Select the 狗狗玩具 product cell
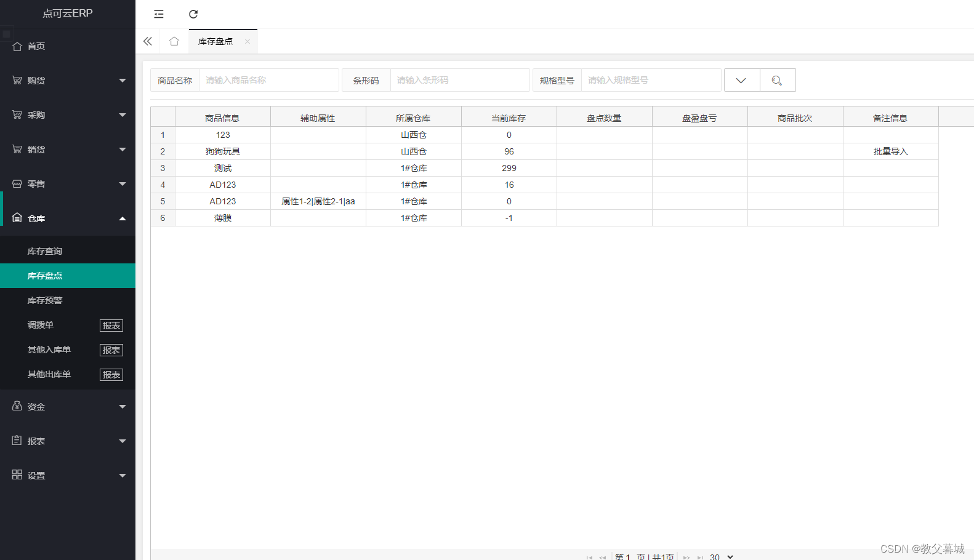This screenshot has width=974, height=560. [x=223, y=151]
